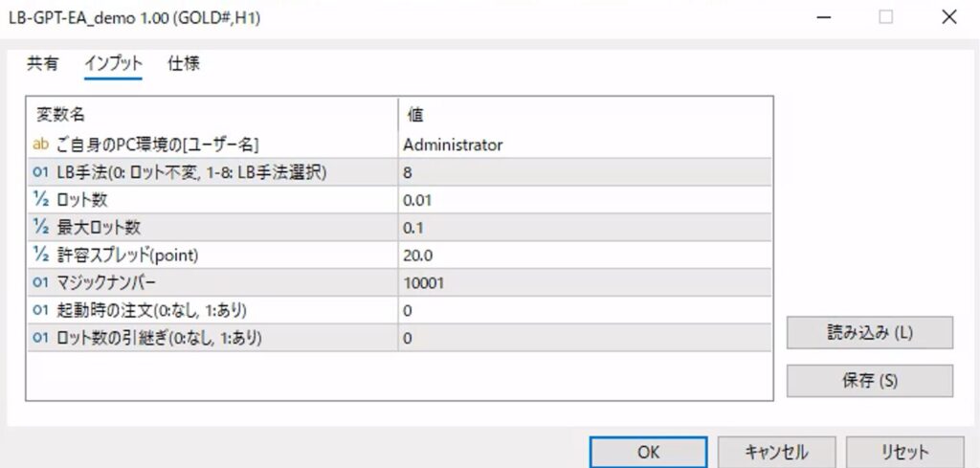The height and width of the screenshot is (468, 980).
Task: Click the integer icon beside マジックナンバー
Action: (x=40, y=283)
